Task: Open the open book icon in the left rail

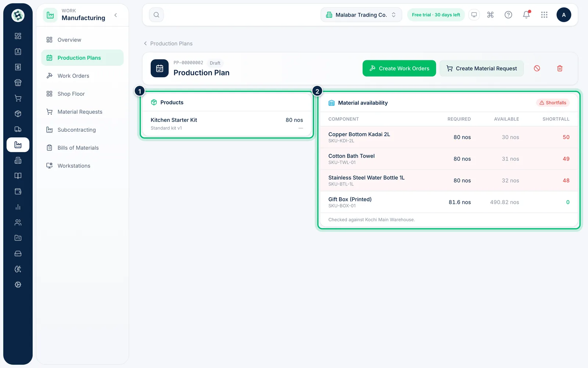Action: [18, 176]
